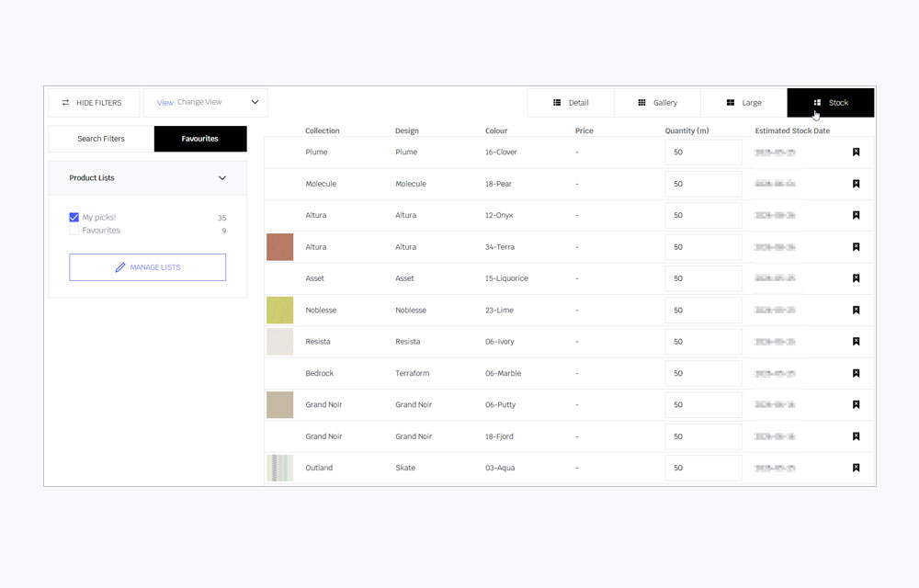Click bookmark icon for Outland 03-Aqua
This screenshot has height=588, width=919.
click(x=856, y=468)
